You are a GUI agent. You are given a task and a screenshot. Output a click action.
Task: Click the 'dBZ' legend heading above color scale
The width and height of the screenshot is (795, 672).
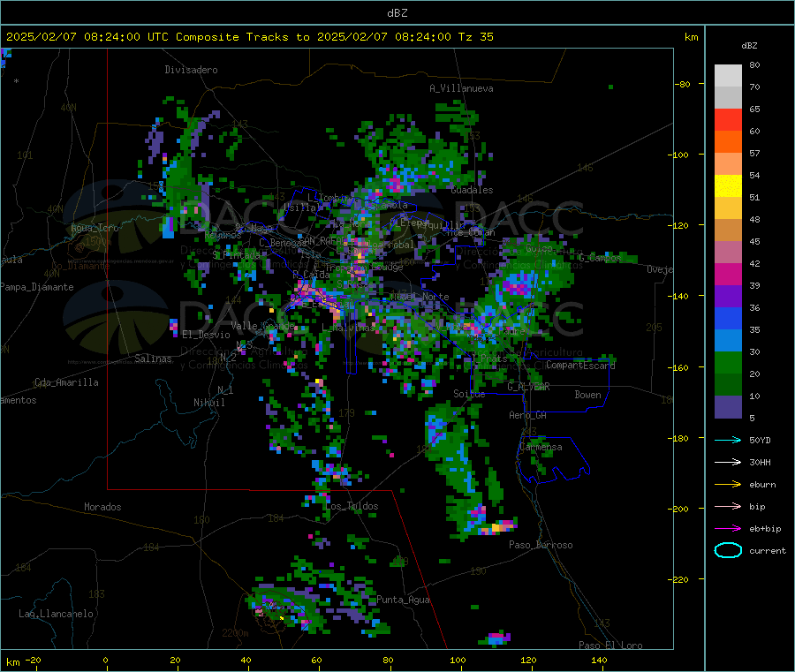749,46
